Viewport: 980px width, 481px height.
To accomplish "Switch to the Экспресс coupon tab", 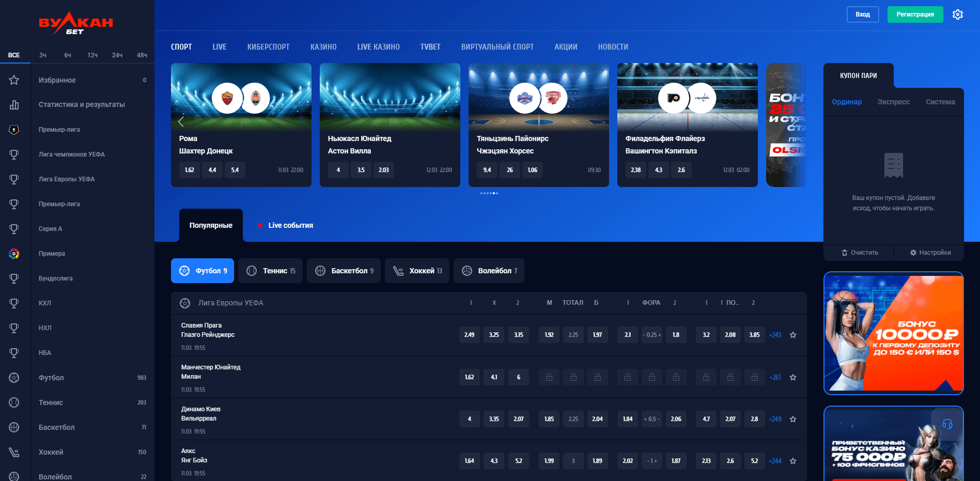I will 893,102.
